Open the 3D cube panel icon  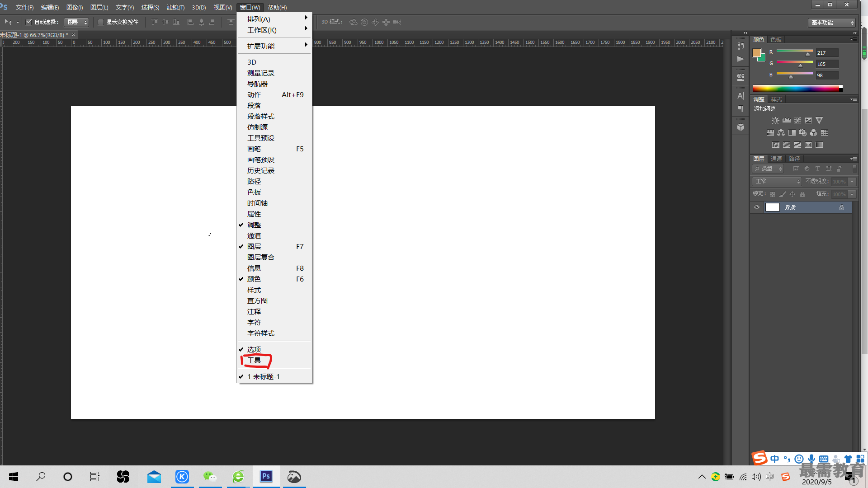pos(741,127)
